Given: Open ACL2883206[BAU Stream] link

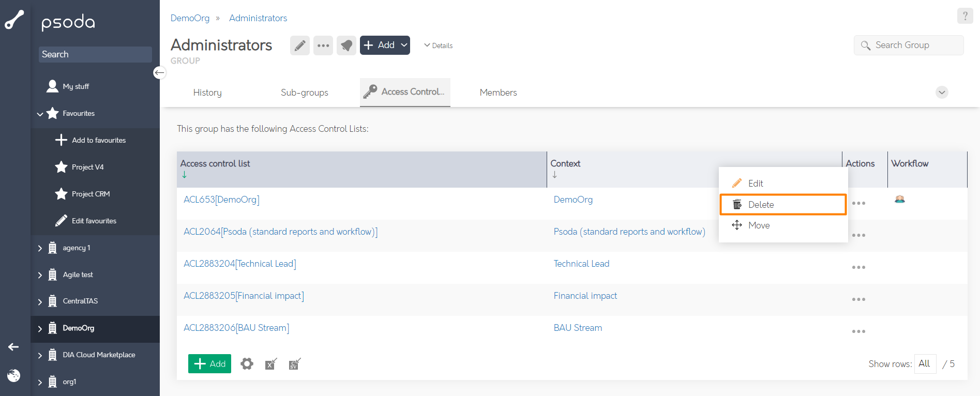Looking at the screenshot, I should [236, 328].
